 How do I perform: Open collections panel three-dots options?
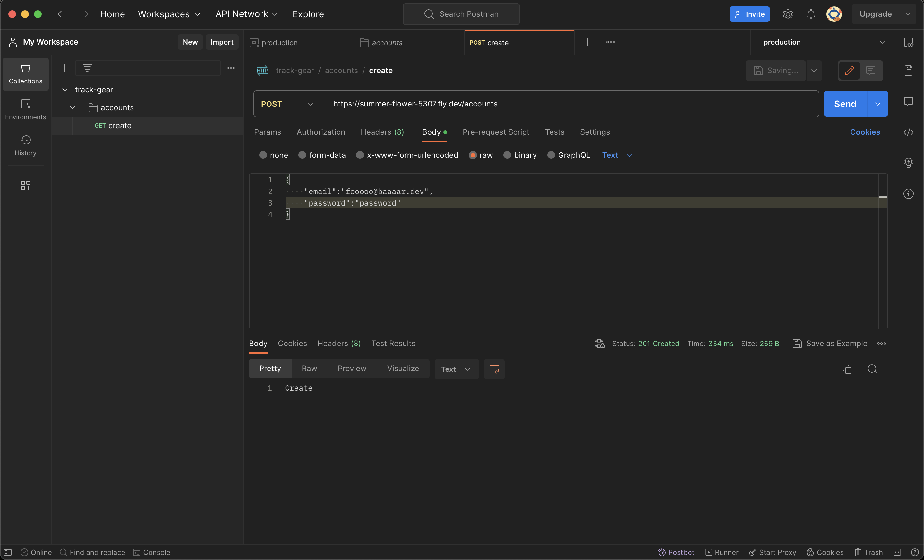[231, 68]
